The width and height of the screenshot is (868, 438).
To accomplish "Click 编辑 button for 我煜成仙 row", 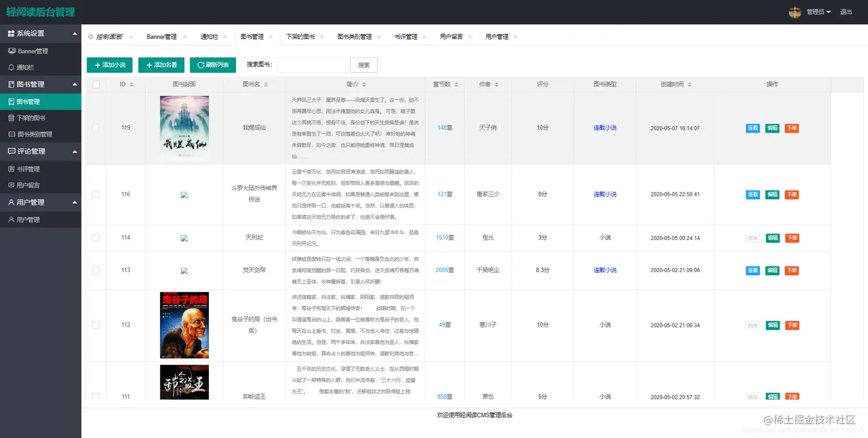I will pyautogui.click(x=773, y=128).
